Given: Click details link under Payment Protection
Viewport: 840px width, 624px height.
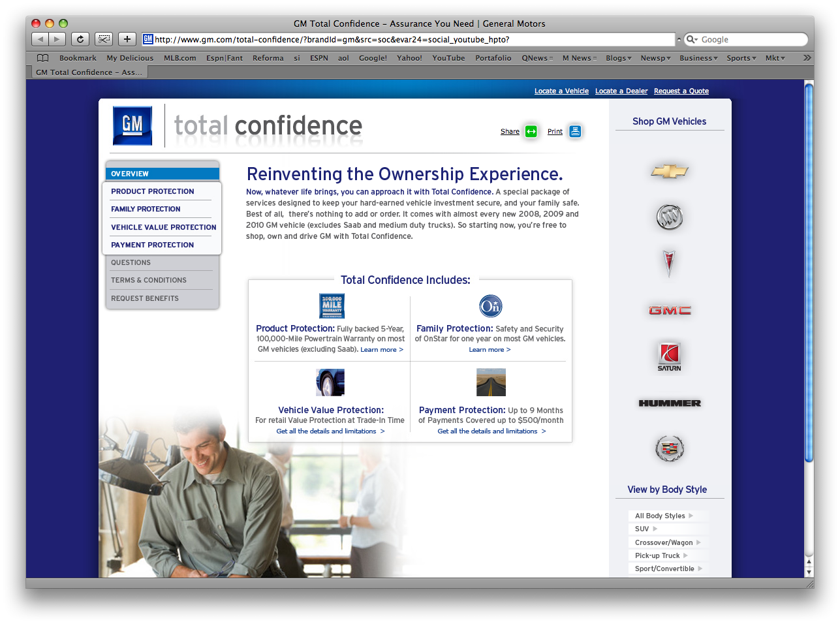Looking at the screenshot, I should tap(491, 431).
